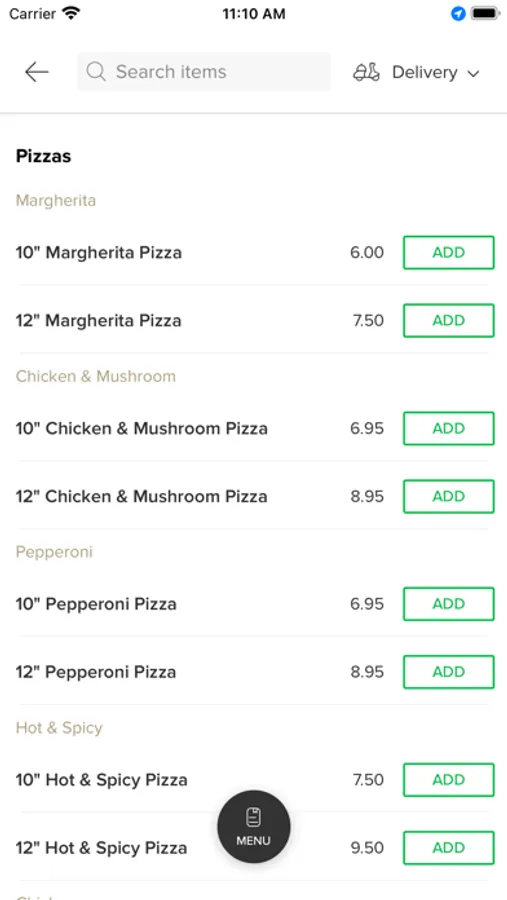Add 12" Chicken & Mushroom Pizza

448,496
